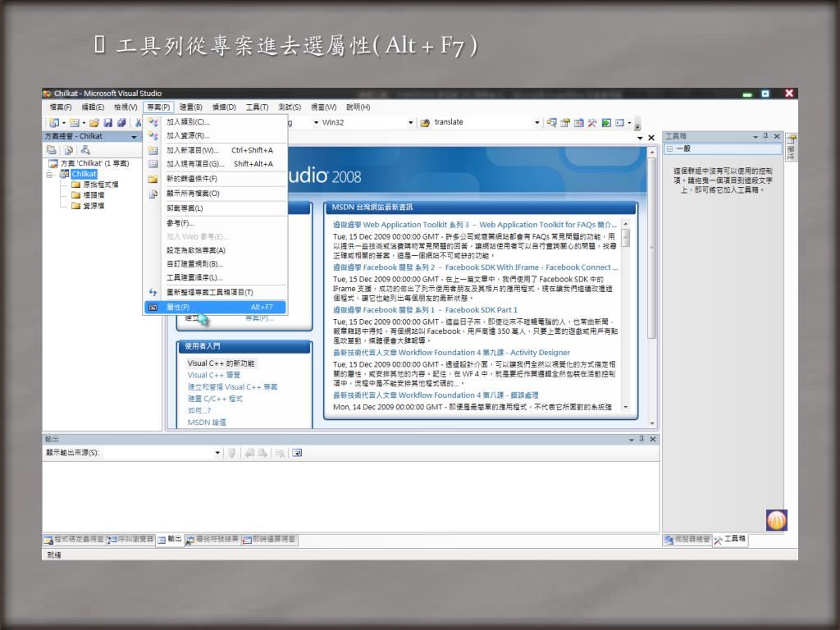Open Solution Explorer panel dropdown arrow
The image size is (840, 630).
pos(134,137)
